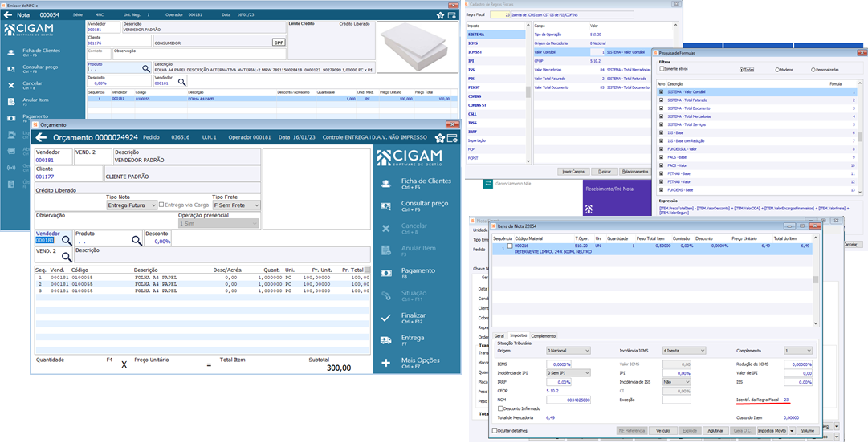Switch to Complemento tab in Itens da Nota

[x=543, y=335]
